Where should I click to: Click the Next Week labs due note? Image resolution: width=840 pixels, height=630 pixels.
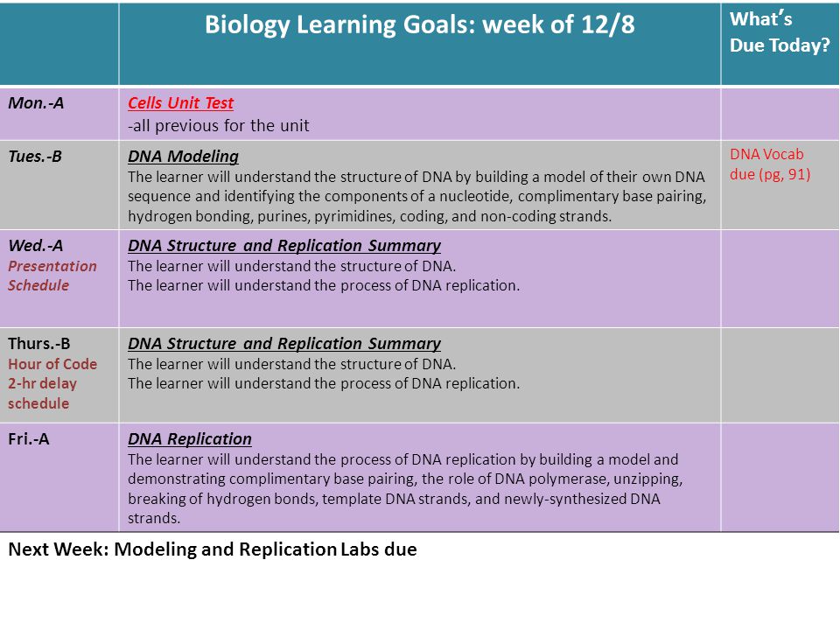[x=213, y=549]
